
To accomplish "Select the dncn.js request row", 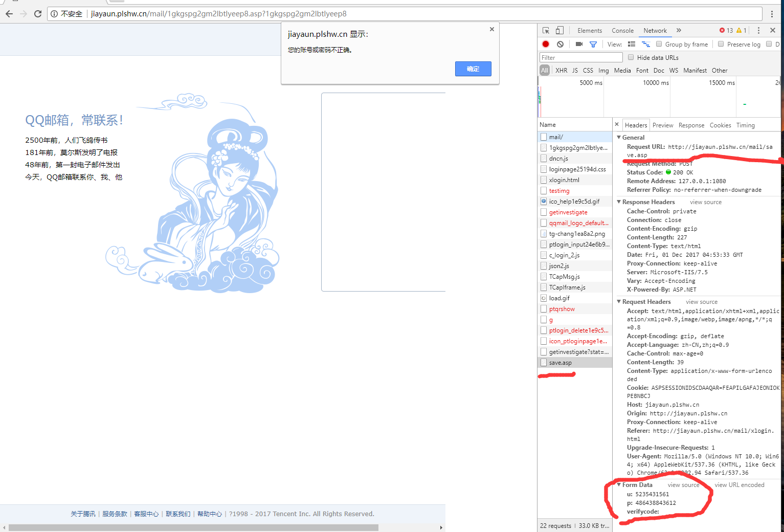I will click(575, 159).
